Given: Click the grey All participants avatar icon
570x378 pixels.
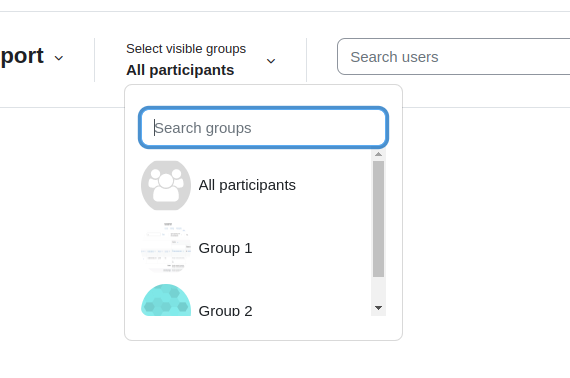Looking at the screenshot, I should 166,185.
